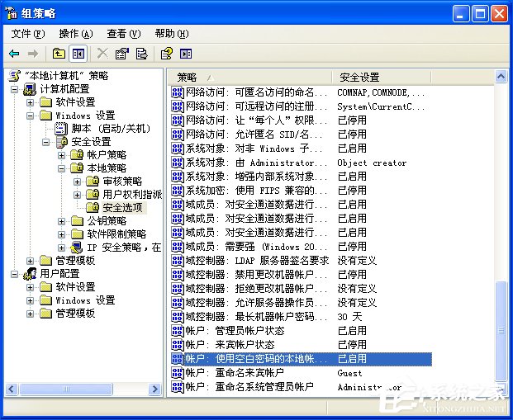Click the vertical scrollbar up arrow

pos(498,78)
